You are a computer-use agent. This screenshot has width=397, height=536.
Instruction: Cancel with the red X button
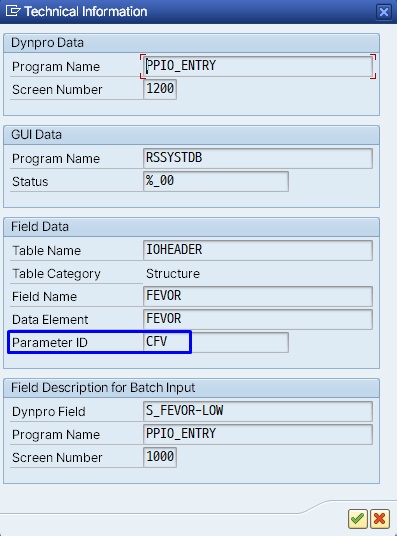380,519
